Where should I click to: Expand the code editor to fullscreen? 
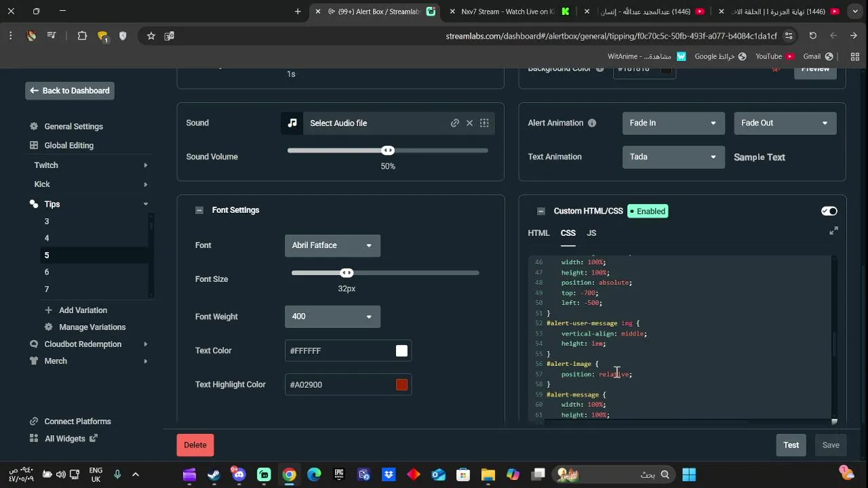[833, 231]
